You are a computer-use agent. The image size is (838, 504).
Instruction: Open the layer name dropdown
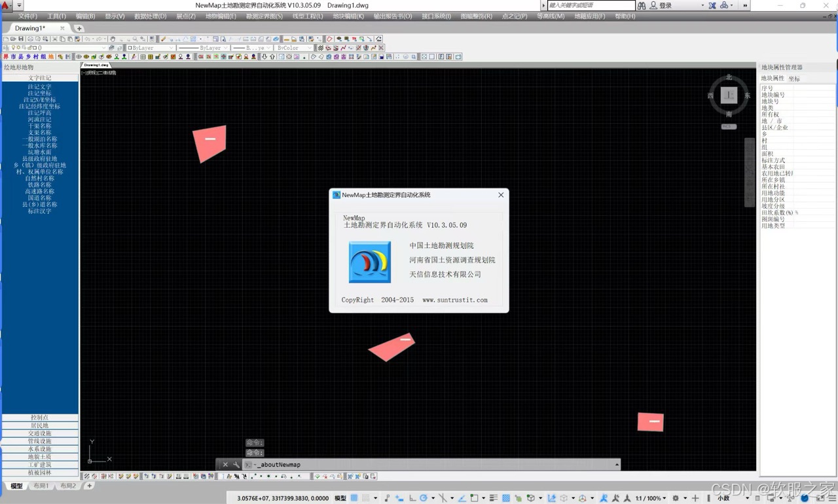click(104, 48)
